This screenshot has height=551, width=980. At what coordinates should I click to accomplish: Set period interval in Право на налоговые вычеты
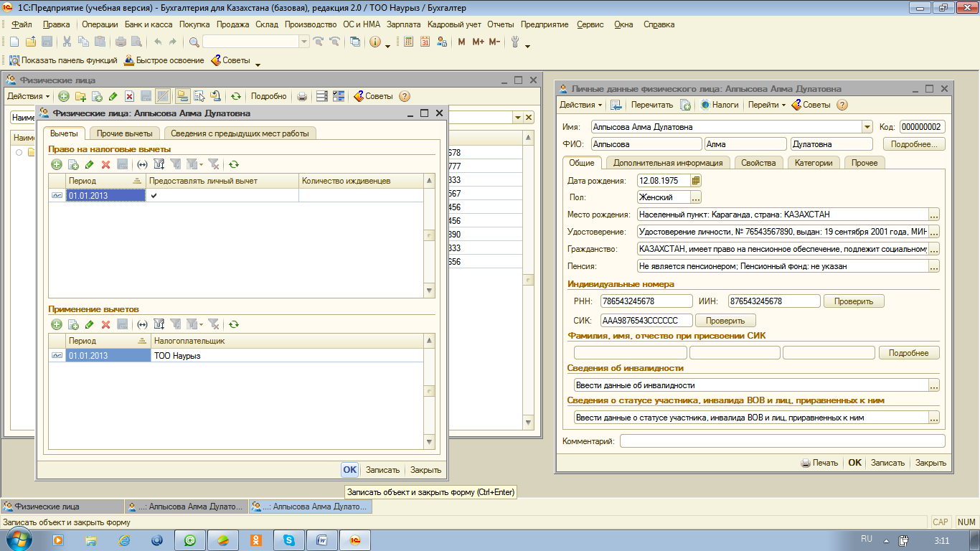pyautogui.click(x=142, y=164)
